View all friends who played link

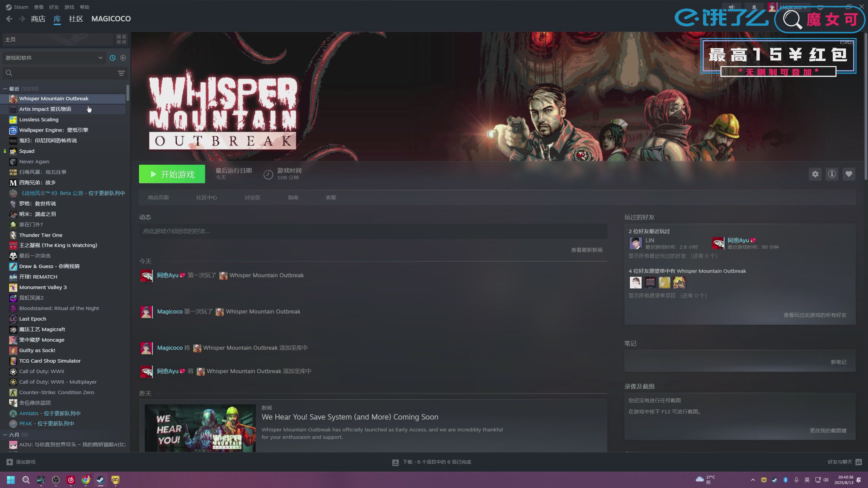pyautogui.click(x=815, y=315)
